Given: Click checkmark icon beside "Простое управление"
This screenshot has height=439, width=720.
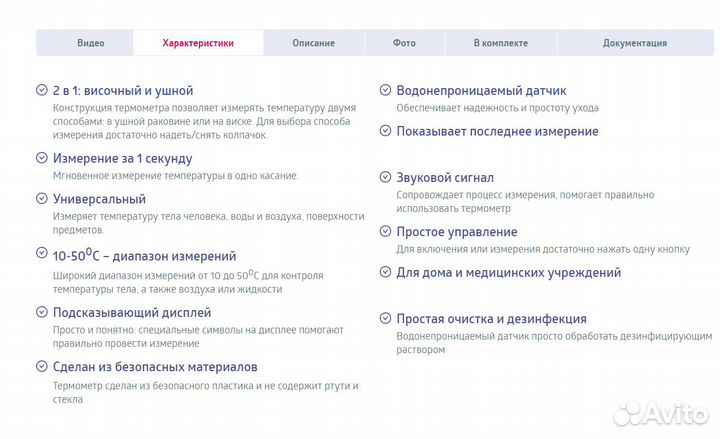Looking at the screenshot, I should [385, 231].
